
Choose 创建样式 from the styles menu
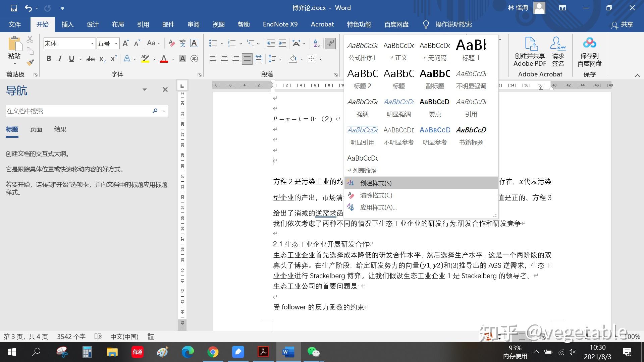(x=375, y=183)
